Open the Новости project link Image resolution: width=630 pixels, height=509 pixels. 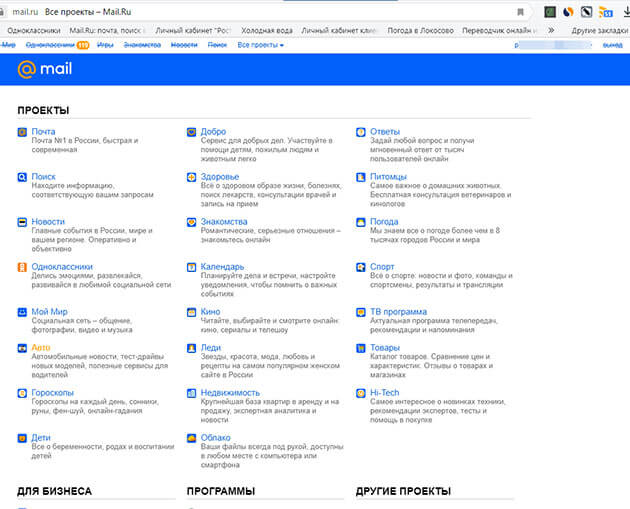[x=48, y=222]
